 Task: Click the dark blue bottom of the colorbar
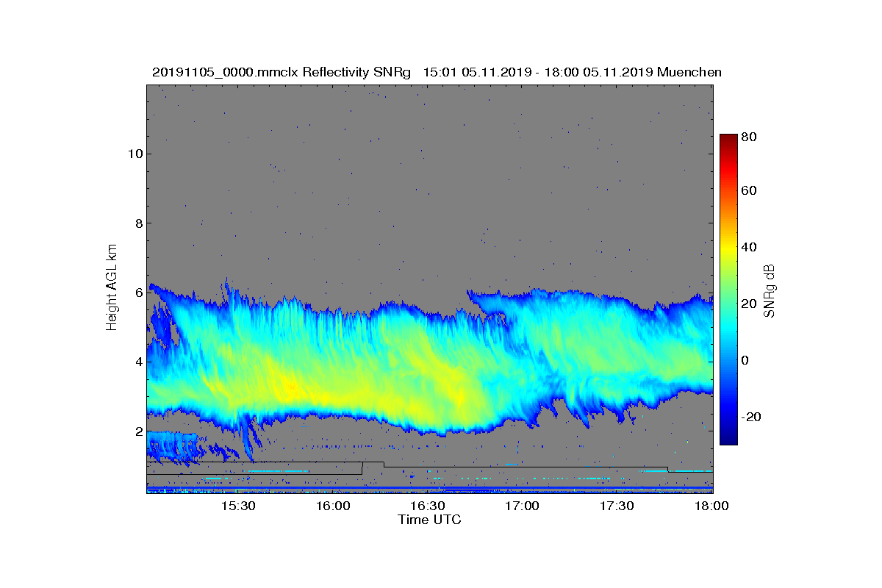point(728,439)
